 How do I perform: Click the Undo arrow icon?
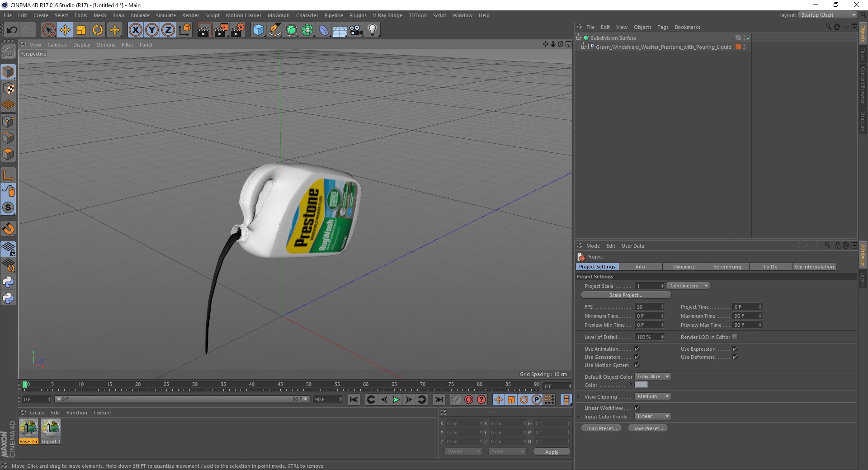pyautogui.click(x=12, y=30)
